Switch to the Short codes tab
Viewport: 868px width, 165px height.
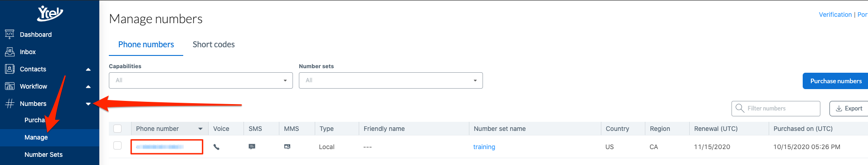point(214,45)
